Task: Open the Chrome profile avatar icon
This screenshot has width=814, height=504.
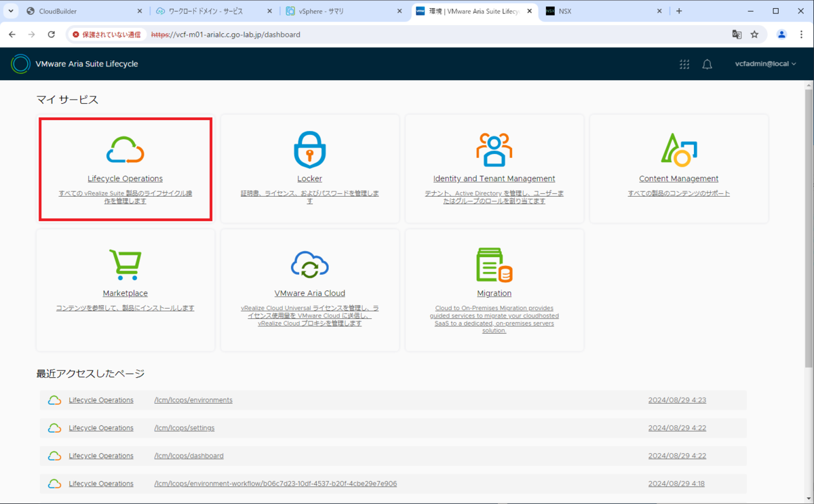Action: click(781, 34)
